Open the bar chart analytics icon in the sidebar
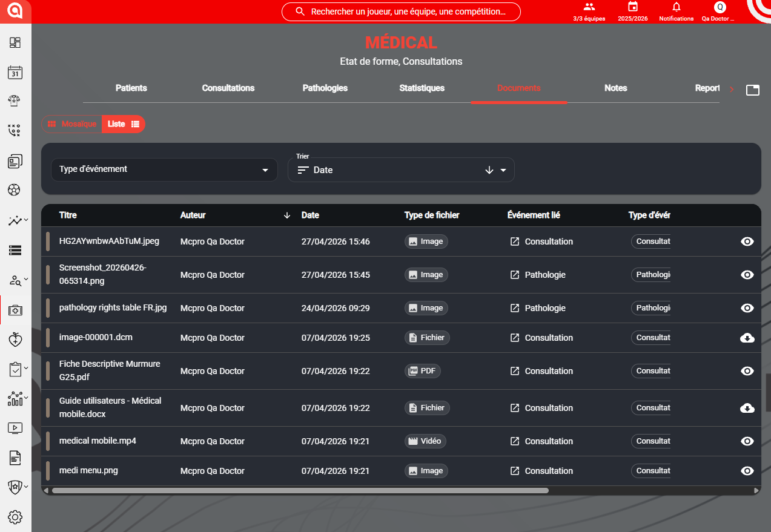This screenshot has width=771, height=532. tap(15, 398)
